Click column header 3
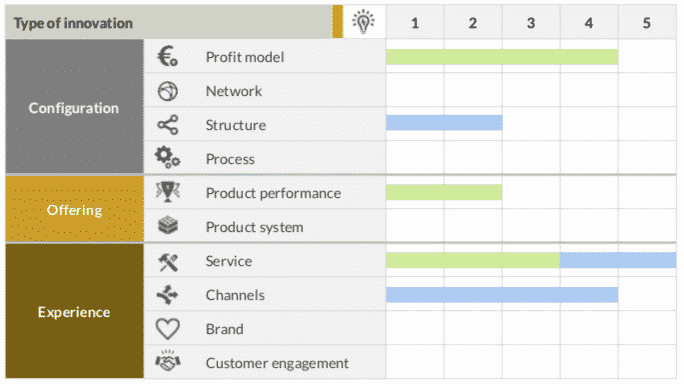Viewport: 684px width, 384px height. tap(531, 23)
